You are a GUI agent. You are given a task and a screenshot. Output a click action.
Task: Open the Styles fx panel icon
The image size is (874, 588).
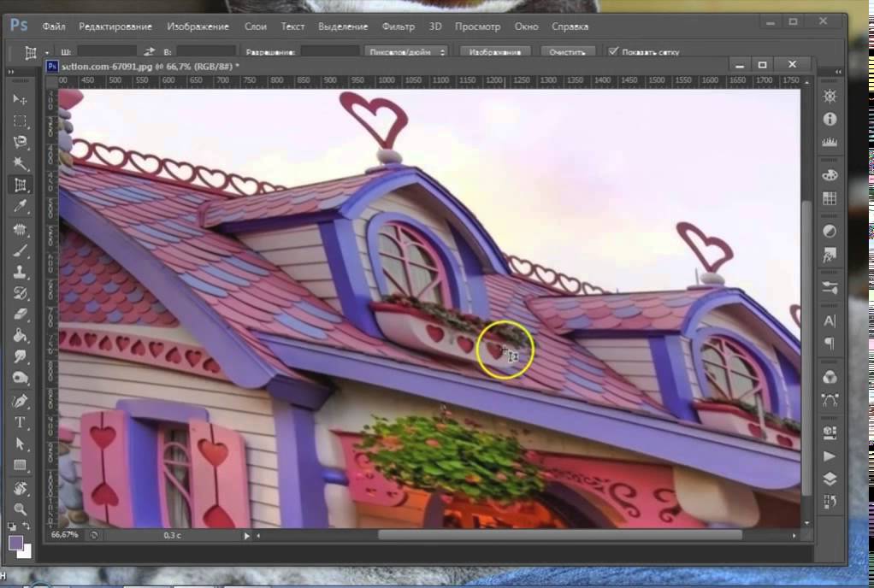(x=830, y=255)
